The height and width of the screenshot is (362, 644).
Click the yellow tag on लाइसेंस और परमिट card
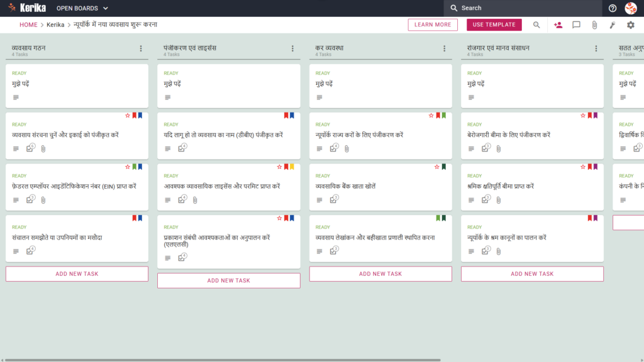292,167
